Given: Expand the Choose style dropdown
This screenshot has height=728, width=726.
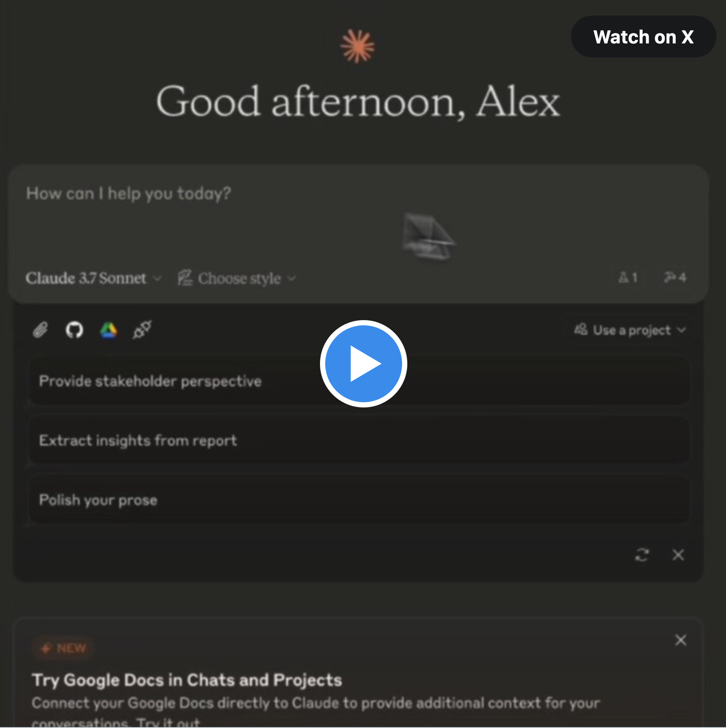Looking at the screenshot, I should pyautogui.click(x=237, y=278).
